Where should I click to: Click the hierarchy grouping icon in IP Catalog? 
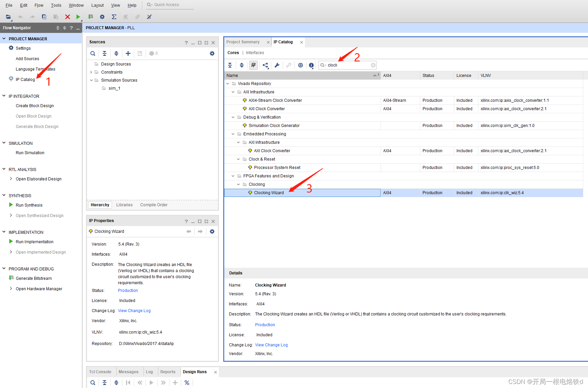266,65
